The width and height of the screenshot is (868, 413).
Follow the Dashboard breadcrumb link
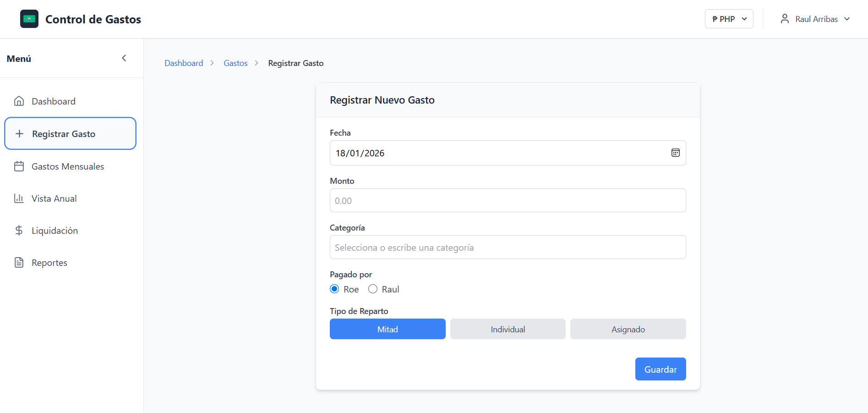tap(184, 63)
